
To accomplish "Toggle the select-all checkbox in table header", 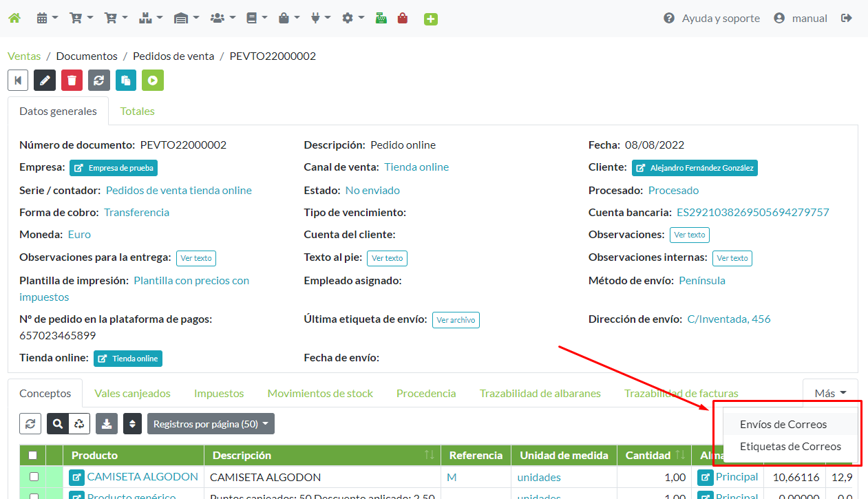I will (33, 455).
